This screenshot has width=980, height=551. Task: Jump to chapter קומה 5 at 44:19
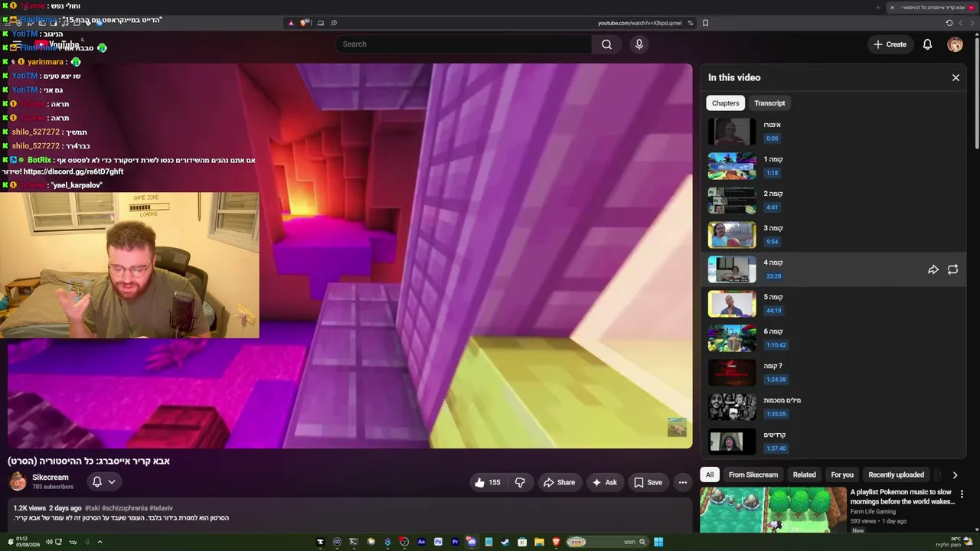835,304
